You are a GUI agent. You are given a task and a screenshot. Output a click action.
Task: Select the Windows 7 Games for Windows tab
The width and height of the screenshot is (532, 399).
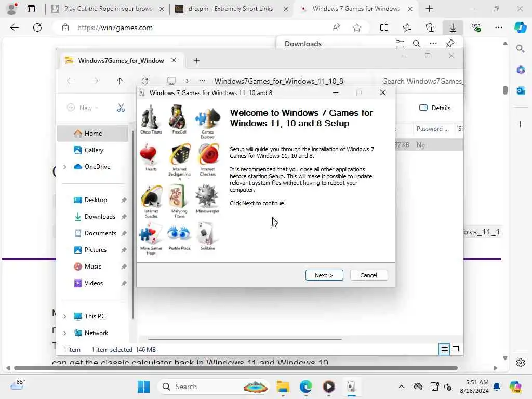click(x=356, y=9)
